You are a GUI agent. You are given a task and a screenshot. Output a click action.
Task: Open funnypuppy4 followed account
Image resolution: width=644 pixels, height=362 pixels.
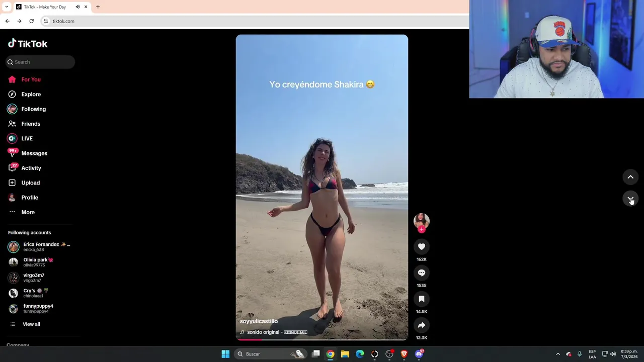point(31,308)
